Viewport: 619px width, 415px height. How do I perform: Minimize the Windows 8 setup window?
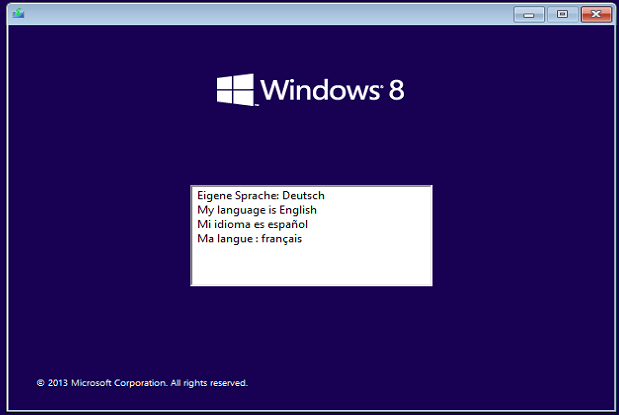(529, 15)
